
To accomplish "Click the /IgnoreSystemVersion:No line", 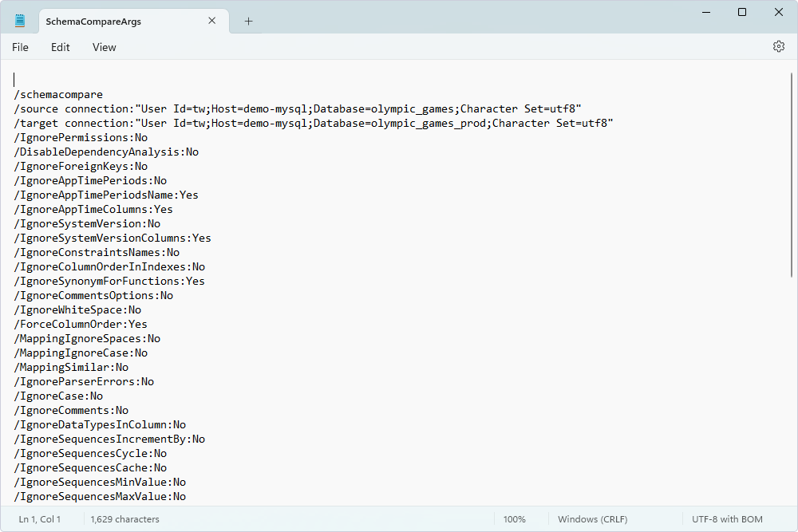I will 87,224.
